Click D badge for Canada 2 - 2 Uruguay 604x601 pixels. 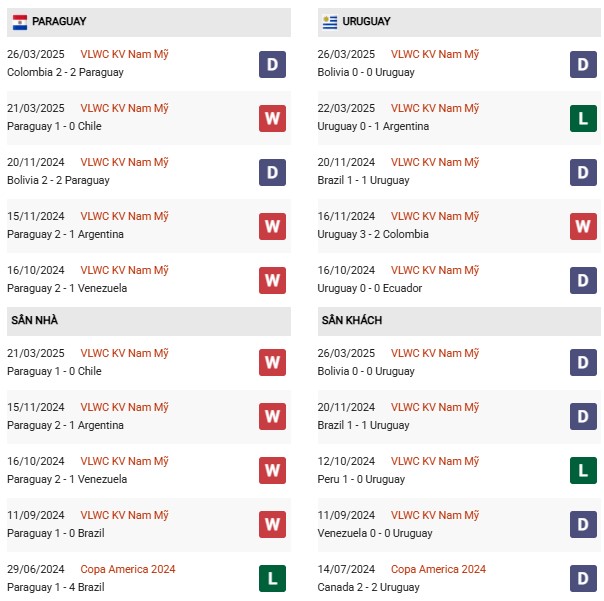coord(584,578)
